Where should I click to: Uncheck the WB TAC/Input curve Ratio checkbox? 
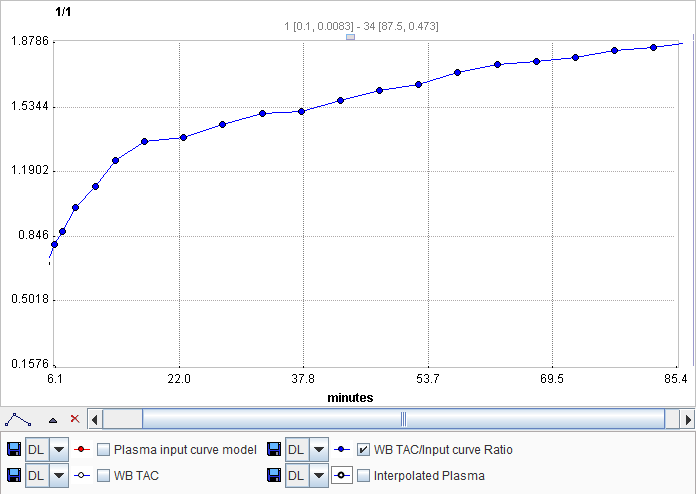363,450
